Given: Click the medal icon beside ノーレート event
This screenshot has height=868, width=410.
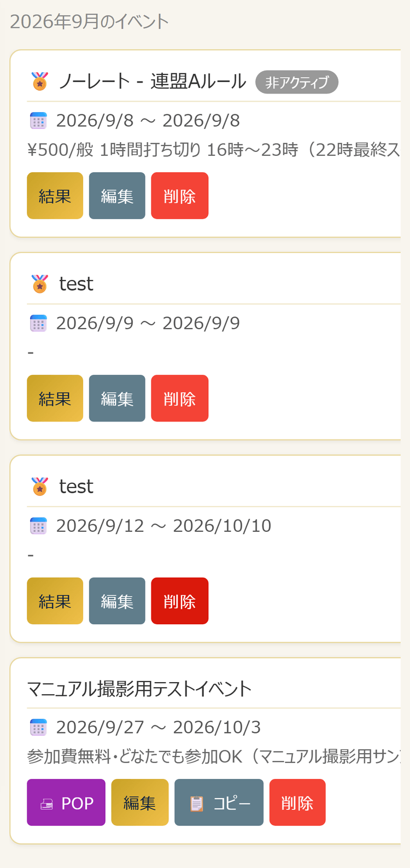Looking at the screenshot, I should (x=40, y=81).
